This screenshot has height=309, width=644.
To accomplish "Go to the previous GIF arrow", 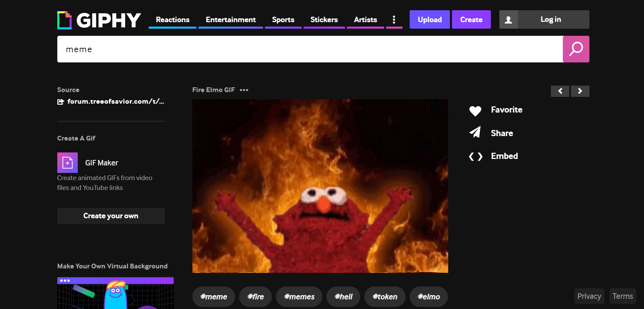I will tap(560, 91).
